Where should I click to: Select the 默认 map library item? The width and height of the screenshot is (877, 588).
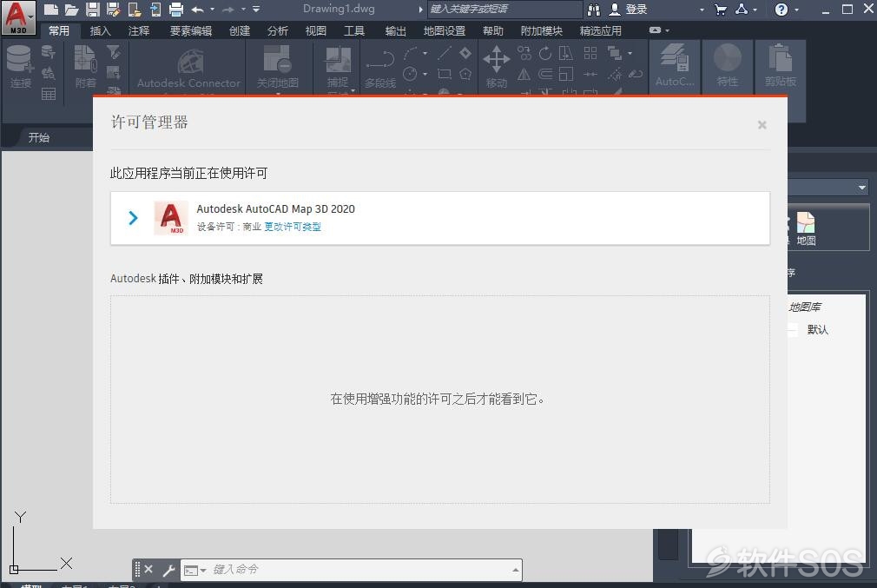point(817,329)
